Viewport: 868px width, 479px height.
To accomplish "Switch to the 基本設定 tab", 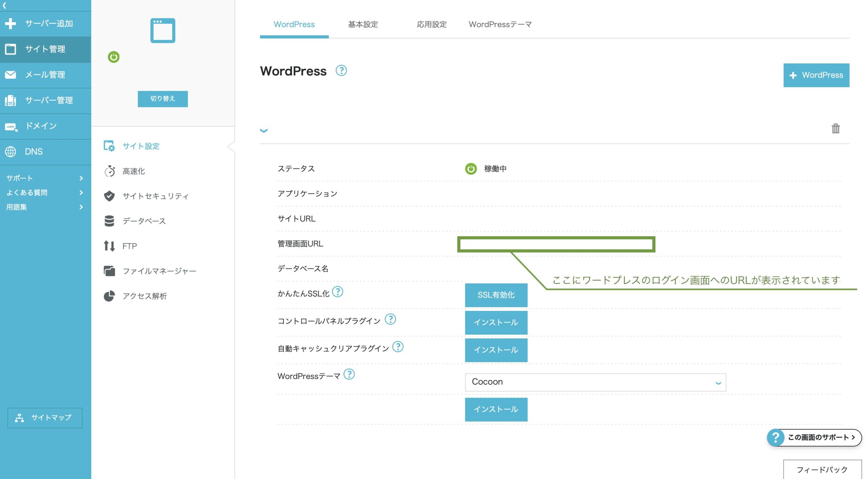I will click(363, 24).
